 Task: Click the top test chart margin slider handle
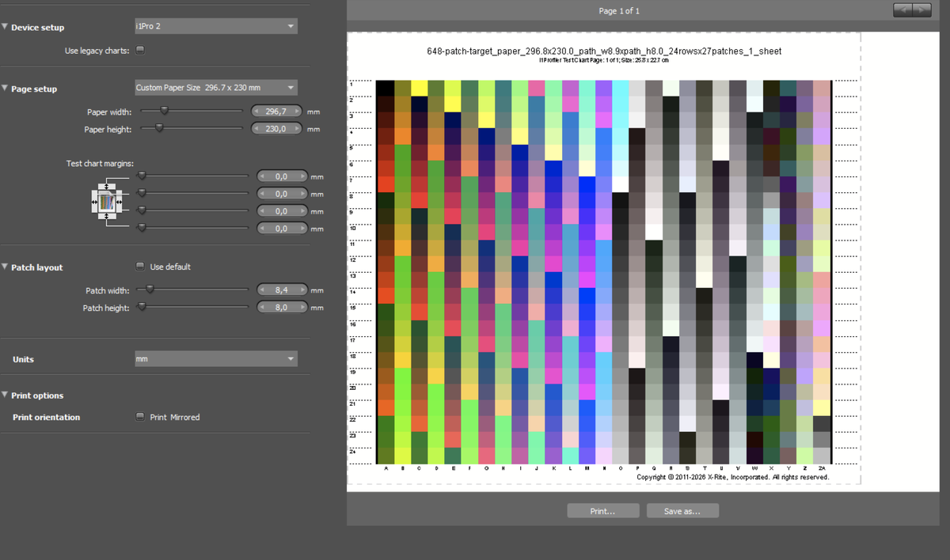[x=142, y=175]
